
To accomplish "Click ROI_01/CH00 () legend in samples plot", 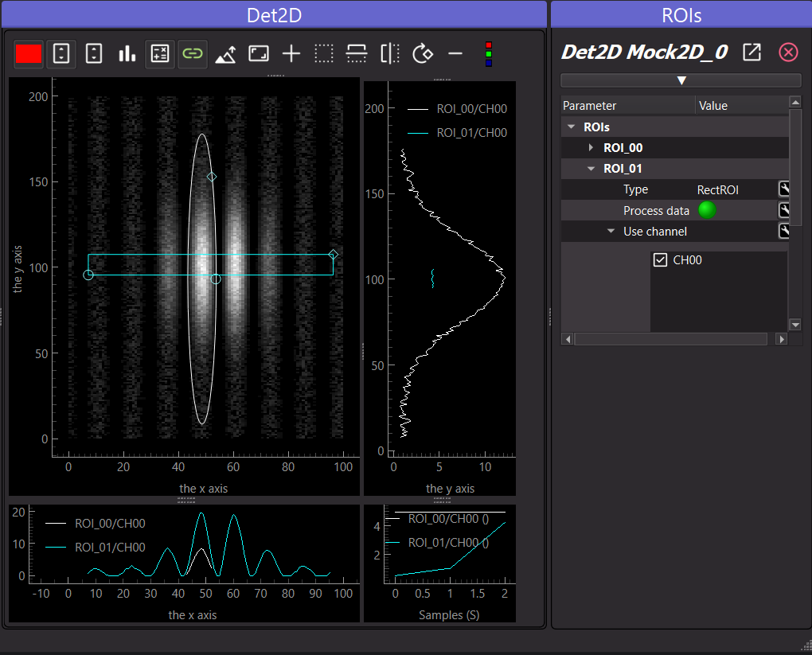I will 448,543.
